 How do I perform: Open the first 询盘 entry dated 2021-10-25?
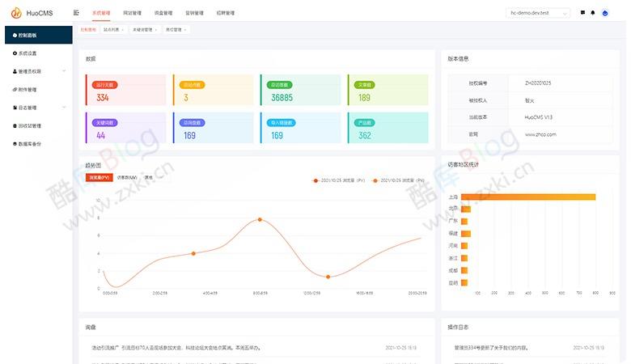click(x=253, y=348)
